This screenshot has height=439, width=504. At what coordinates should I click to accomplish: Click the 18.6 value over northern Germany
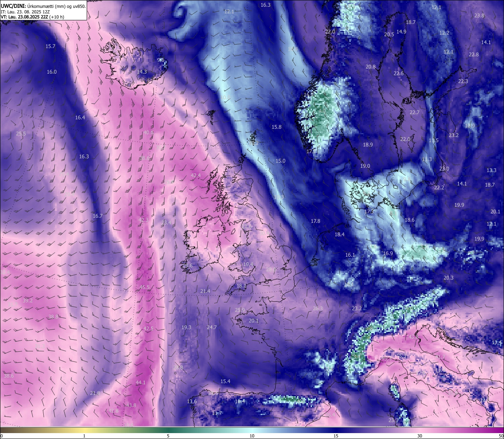tap(409, 220)
